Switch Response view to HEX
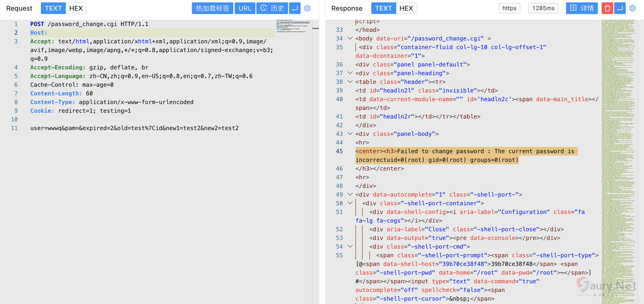The width and height of the screenshot is (644, 304). click(x=406, y=8)
